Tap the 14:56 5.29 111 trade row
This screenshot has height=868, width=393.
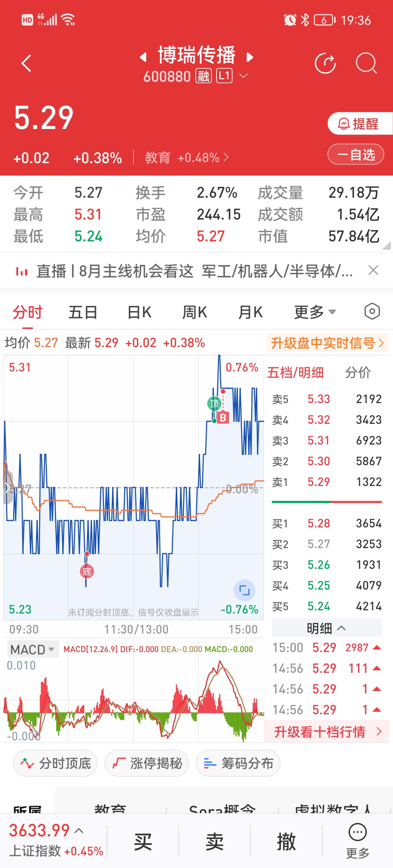tap(327, 668)
